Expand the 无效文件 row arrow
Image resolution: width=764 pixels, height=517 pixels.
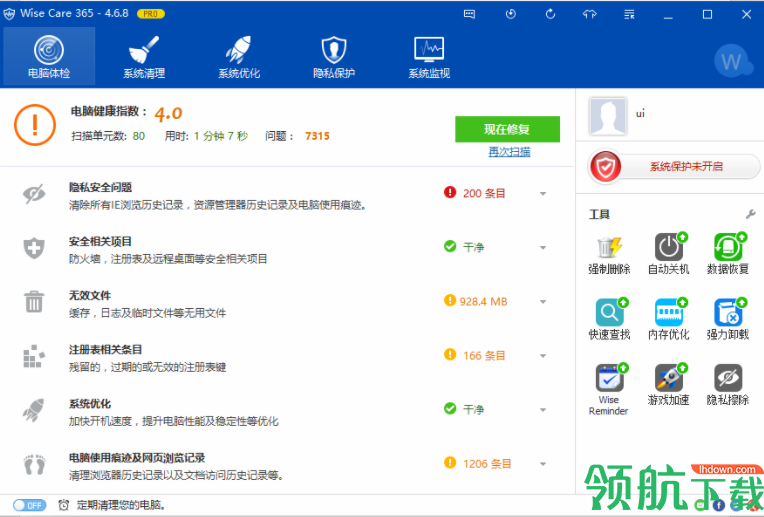click(543, 302)
